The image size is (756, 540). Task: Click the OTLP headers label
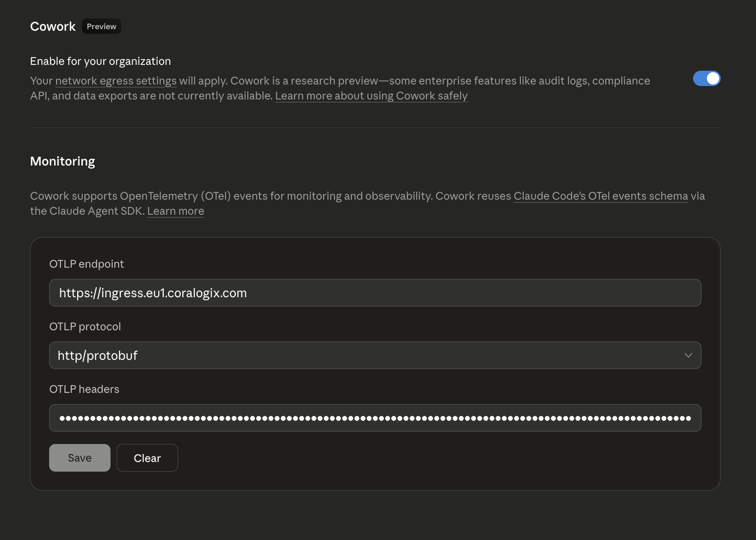[84, 389]
